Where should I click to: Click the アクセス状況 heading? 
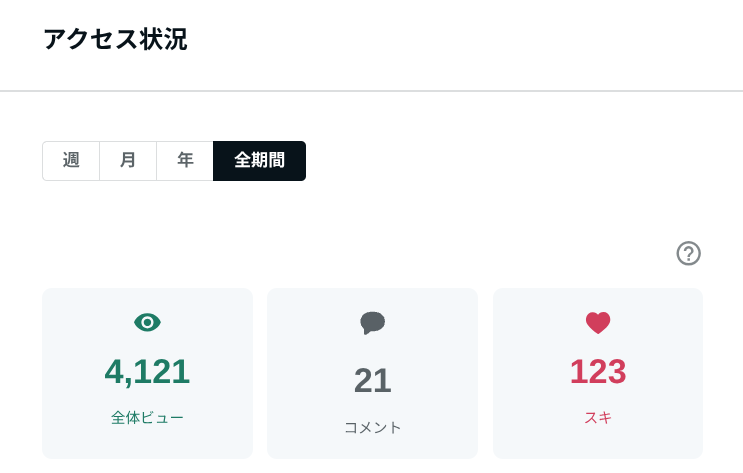pos(115,40)
